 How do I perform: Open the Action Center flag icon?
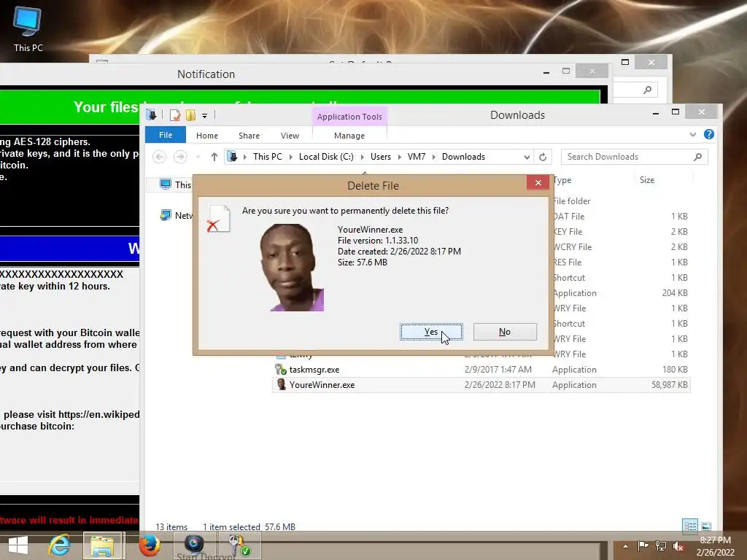tap(643, 546)
